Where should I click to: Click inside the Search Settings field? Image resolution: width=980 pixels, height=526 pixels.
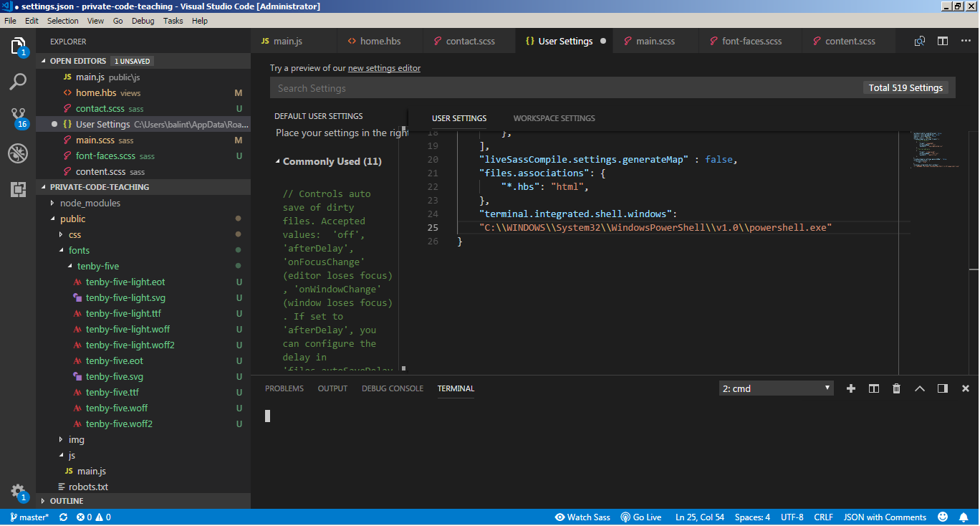click(x=430, y=87)
